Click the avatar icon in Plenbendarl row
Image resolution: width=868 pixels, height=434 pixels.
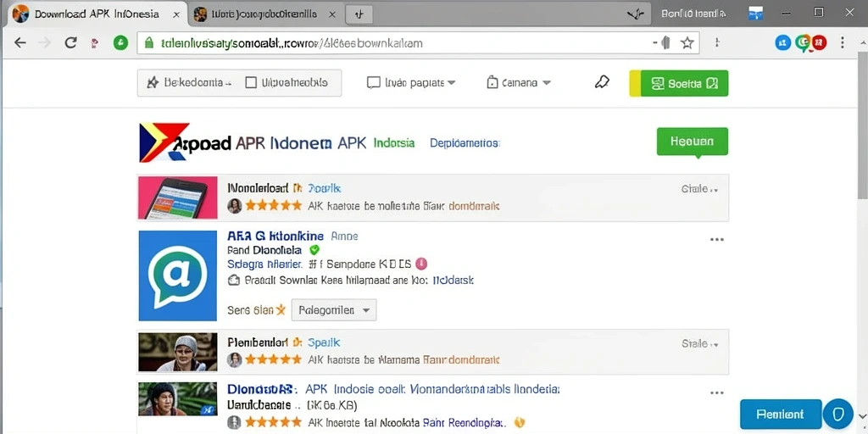(235, 359)
